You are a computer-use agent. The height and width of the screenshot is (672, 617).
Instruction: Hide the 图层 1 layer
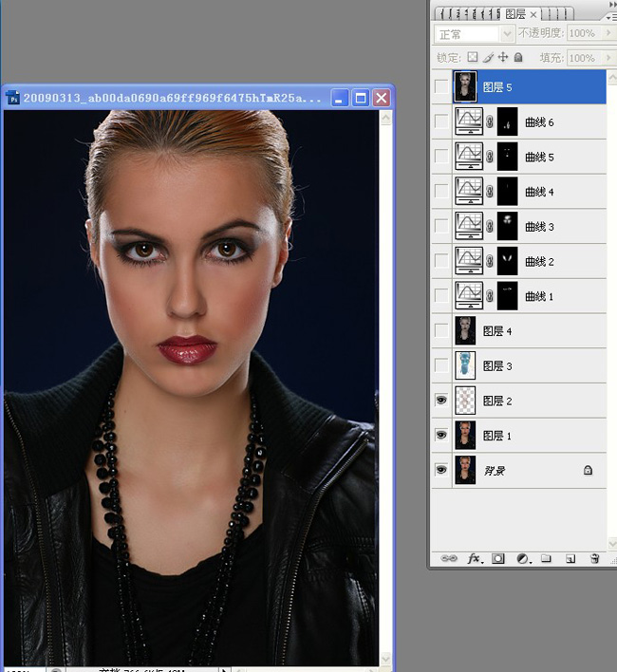441,435
